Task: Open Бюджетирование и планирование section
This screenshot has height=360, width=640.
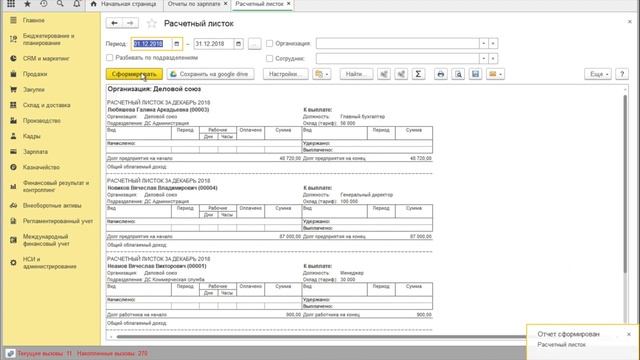Action: 48,39
